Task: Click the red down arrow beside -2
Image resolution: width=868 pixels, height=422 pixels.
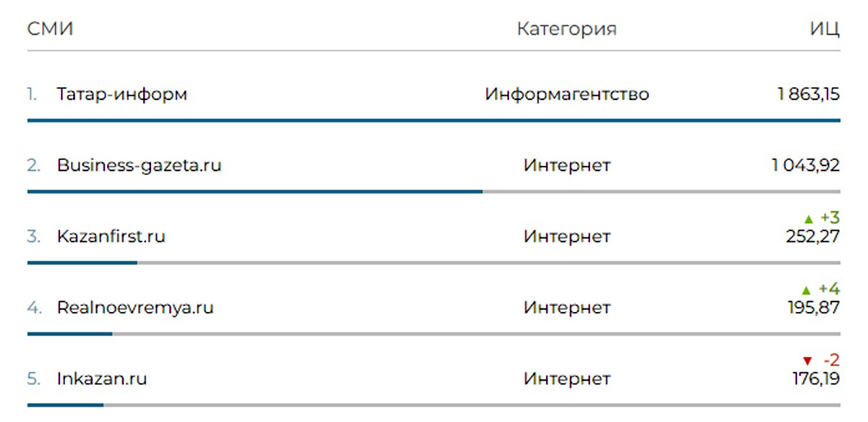Action: tap(808, 360)
